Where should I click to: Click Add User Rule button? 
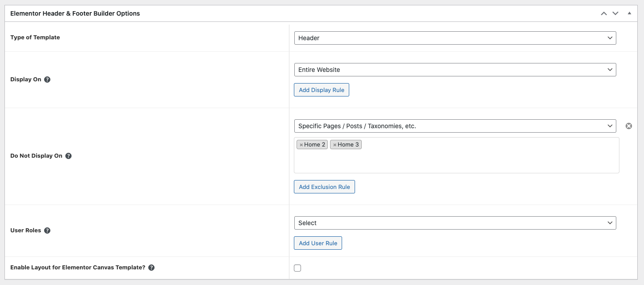(x=318, y=243)
